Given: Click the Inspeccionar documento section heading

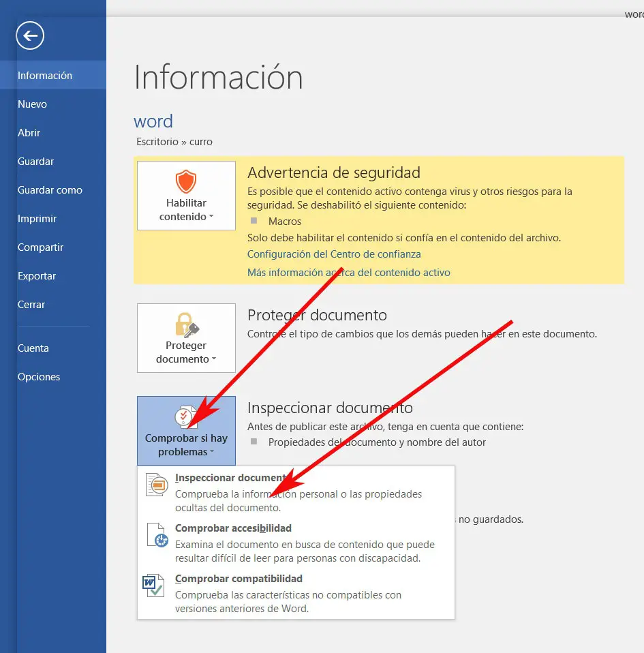Looking at the screenshot, I should click(x=330, y=408).
